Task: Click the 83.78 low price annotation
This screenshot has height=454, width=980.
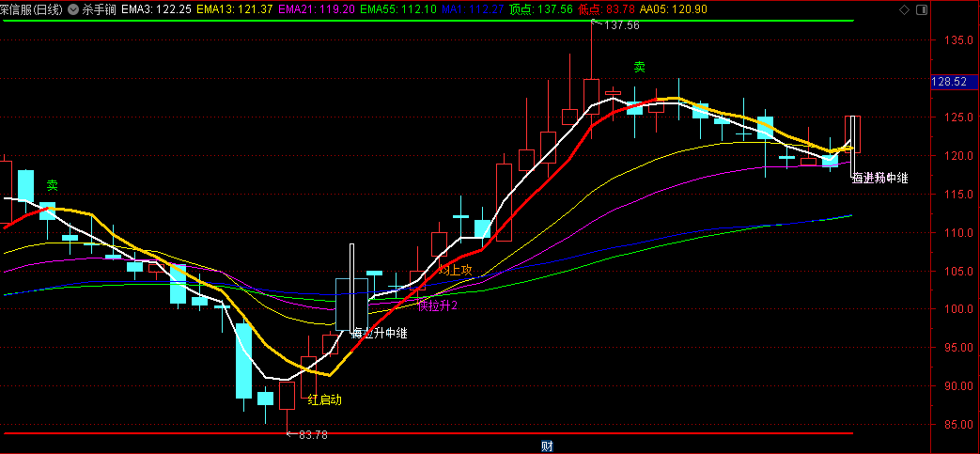Action: 313,434
